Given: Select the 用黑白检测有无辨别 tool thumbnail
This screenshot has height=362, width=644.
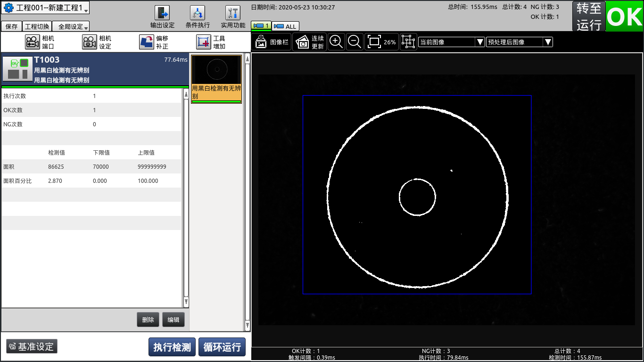Looking at the screenshot, I should [216, 79].
